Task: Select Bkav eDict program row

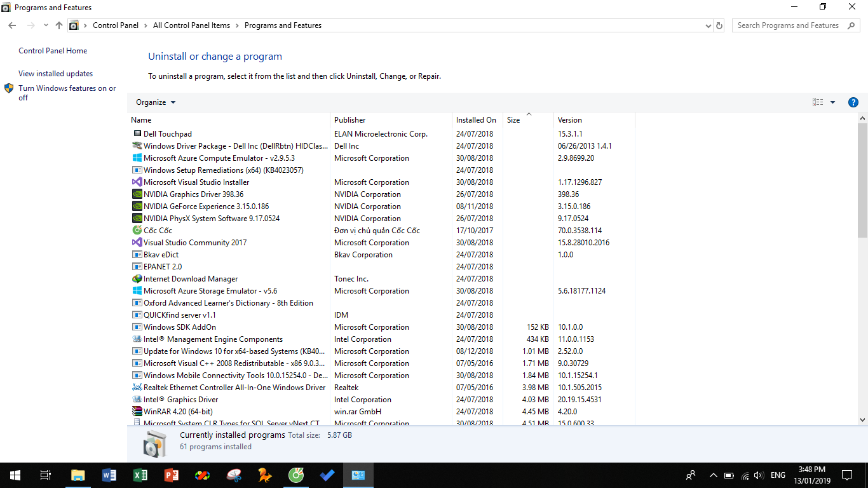Action: pyautogui.click(x=381, y=255)
